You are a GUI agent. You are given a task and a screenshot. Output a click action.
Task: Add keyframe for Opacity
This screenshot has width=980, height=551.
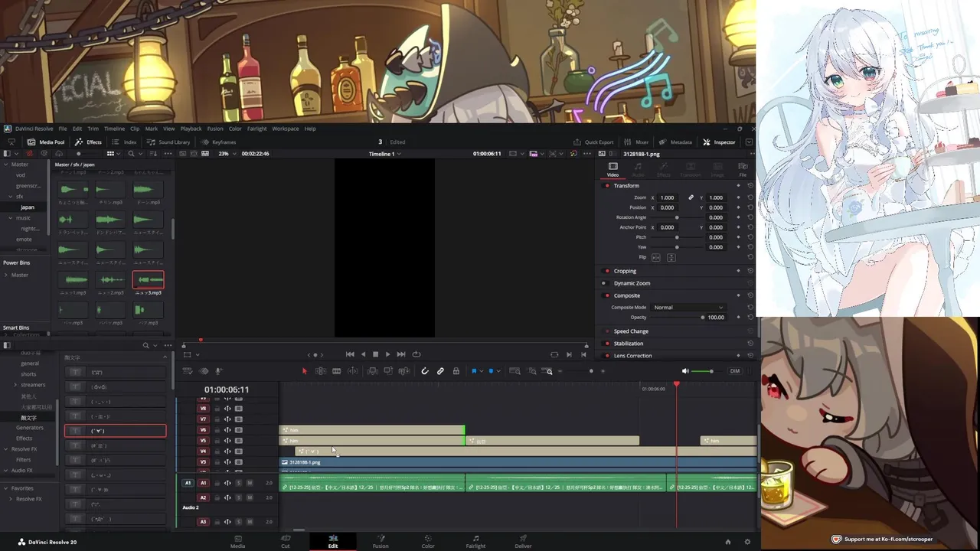point(739,318)
